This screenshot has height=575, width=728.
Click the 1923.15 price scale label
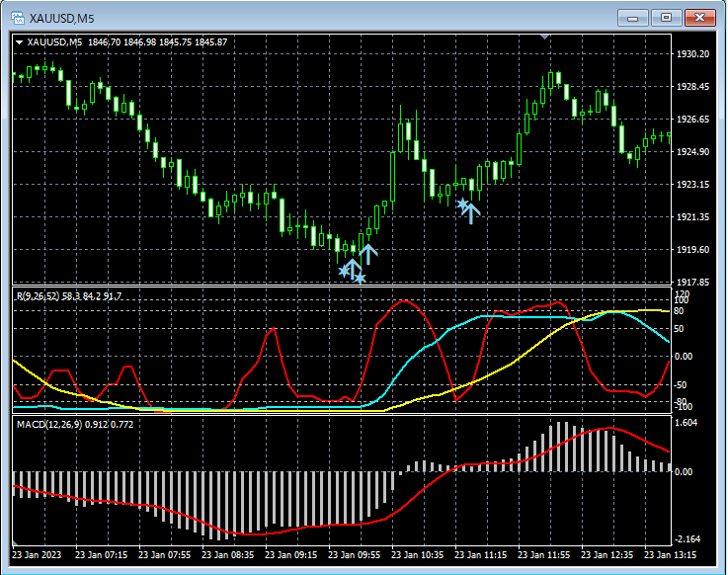(x=692, y=185)
